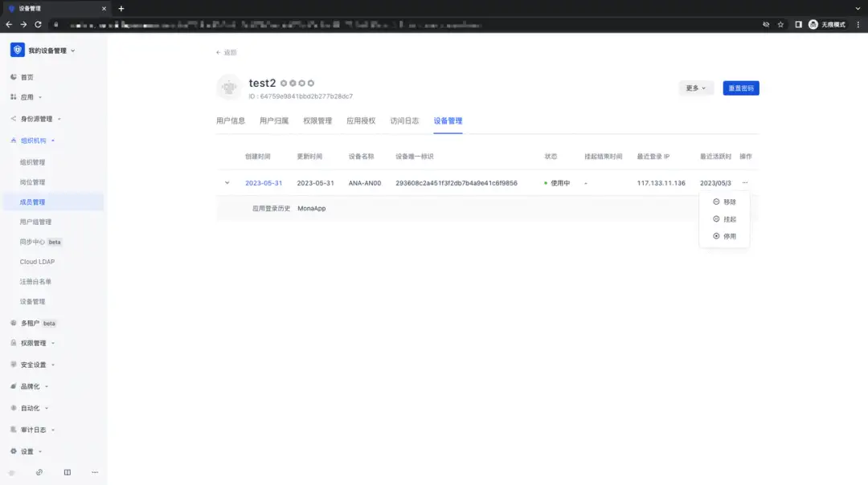Choose 挂起 from the row action menu
This screenshot has width=868, height=485.
[x=724, y=219]
